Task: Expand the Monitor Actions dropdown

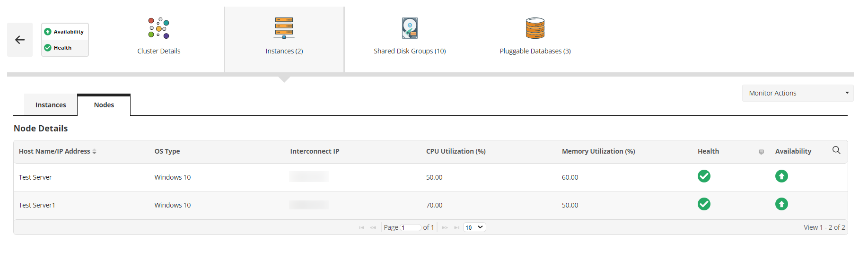Action: pos(798,93)
